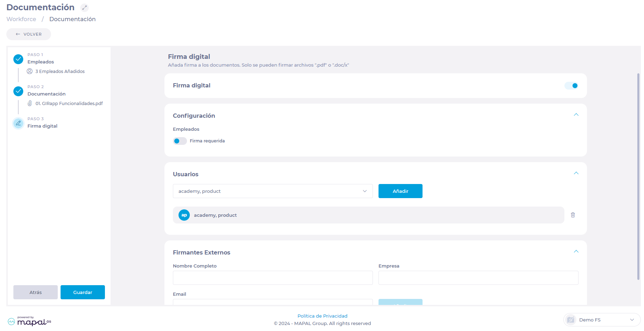Enable the Firma requerida switch
Viewport: 644px width, 331px height.
pyautogui.click(x=180, y=141)
